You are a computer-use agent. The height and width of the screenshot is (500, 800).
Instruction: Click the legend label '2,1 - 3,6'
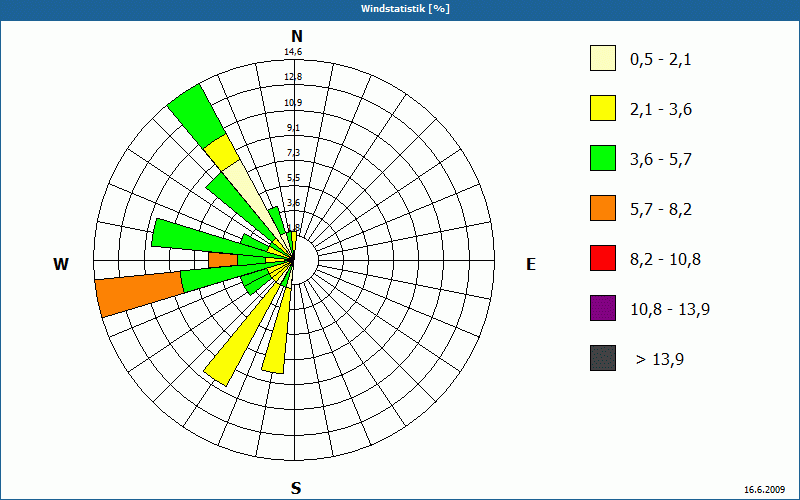coord(661,110)
